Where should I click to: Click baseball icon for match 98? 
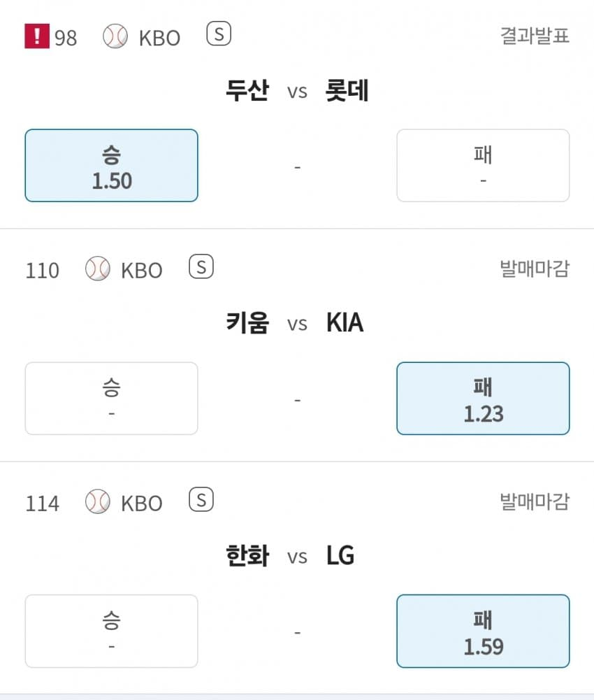115,36
